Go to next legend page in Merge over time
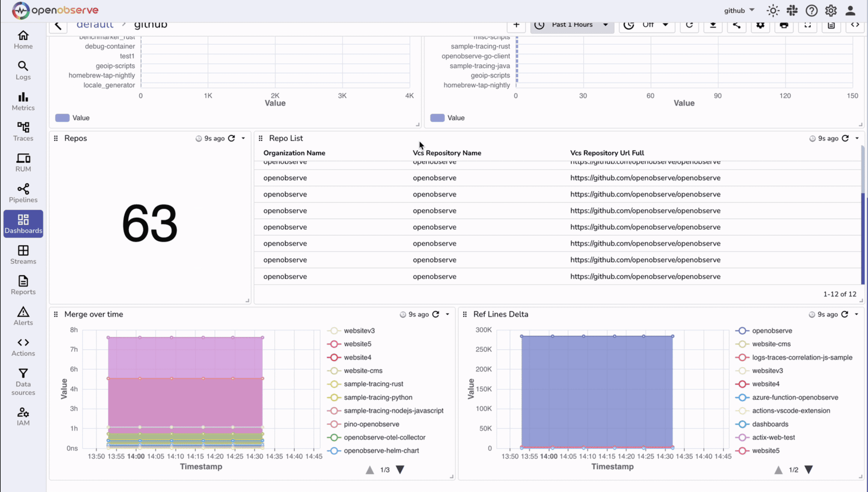868x492 pixels. coord(400,469)
